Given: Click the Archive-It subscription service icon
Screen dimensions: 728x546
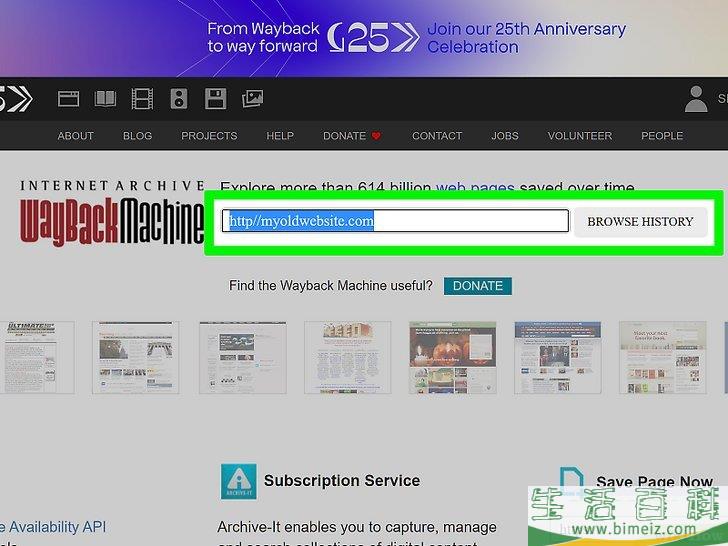Looking at the screenshot, I should click(x=239, y=481).
